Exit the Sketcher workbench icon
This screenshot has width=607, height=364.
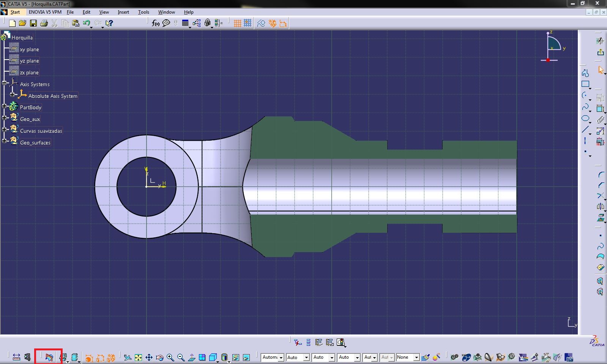point(600,52)
